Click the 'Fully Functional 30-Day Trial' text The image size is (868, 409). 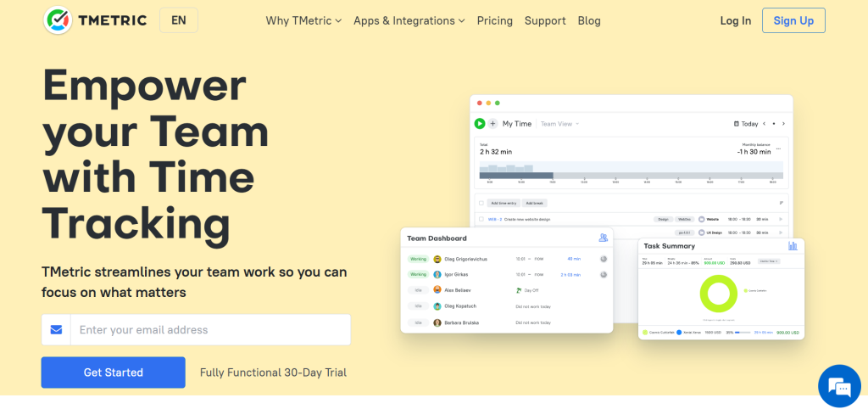pos(274,373)
